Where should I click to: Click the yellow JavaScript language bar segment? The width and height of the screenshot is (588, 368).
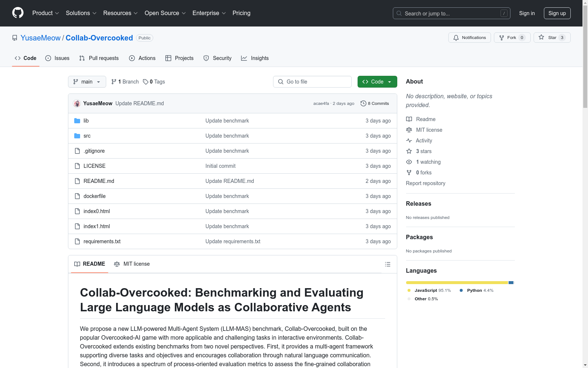(x=457, y=283)
